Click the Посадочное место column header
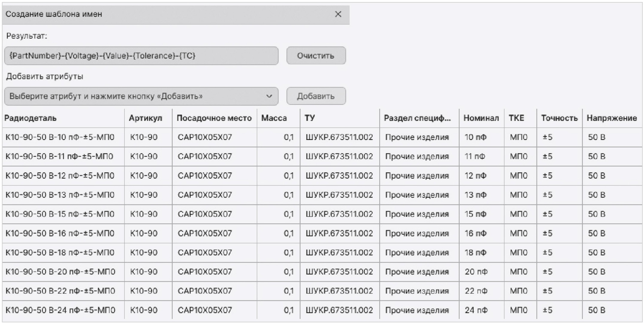 pyautogui.click(x=214, y=118)
